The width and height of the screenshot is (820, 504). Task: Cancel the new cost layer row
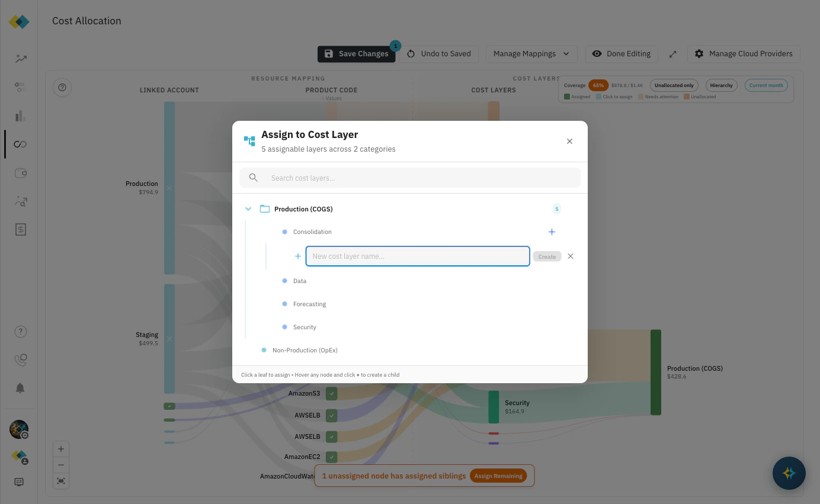pos(571,256)
